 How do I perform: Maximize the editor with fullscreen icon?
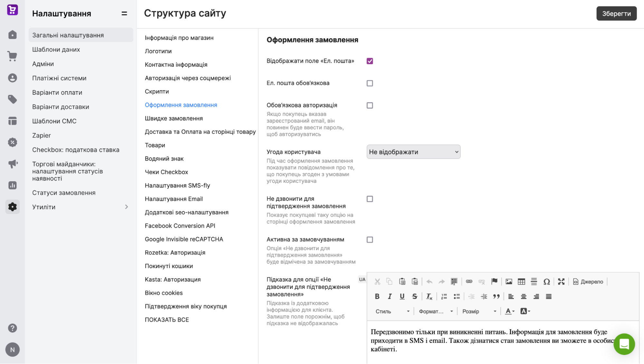coord(561,282)
